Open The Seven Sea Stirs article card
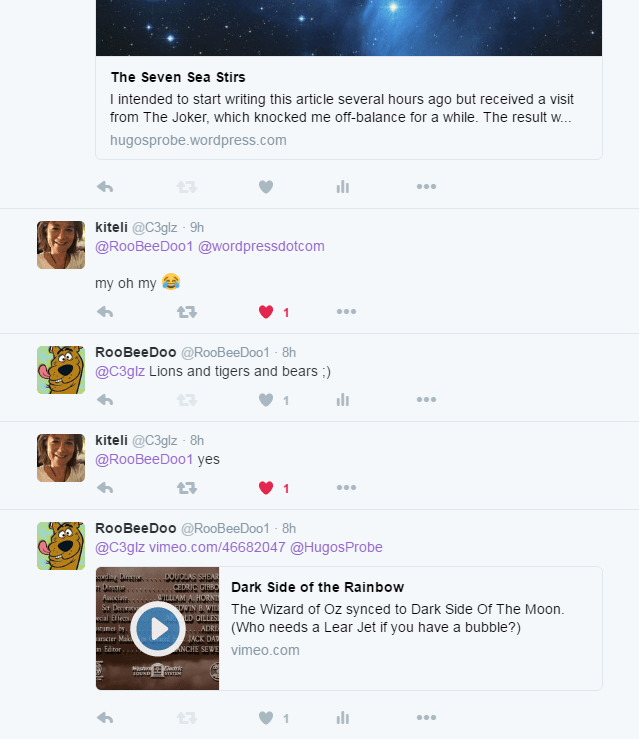The height and width of the screenshot is (739, 639). point(349,107)
